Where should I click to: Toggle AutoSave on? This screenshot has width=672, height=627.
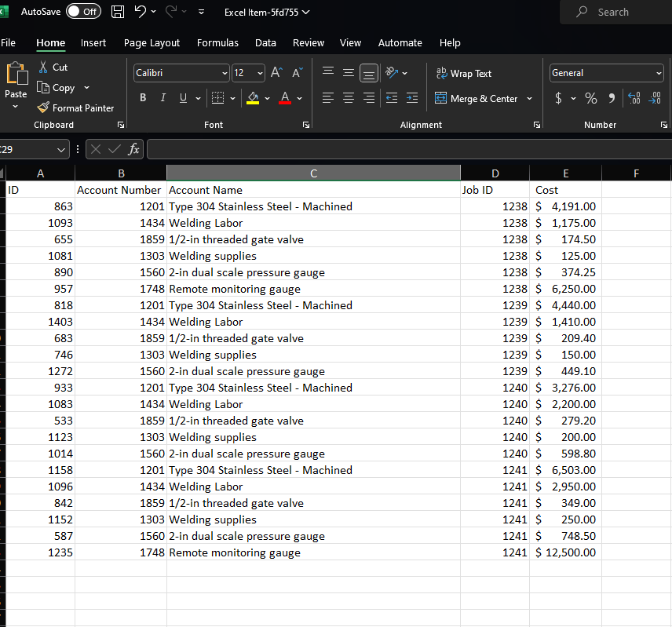click(83, 11)
